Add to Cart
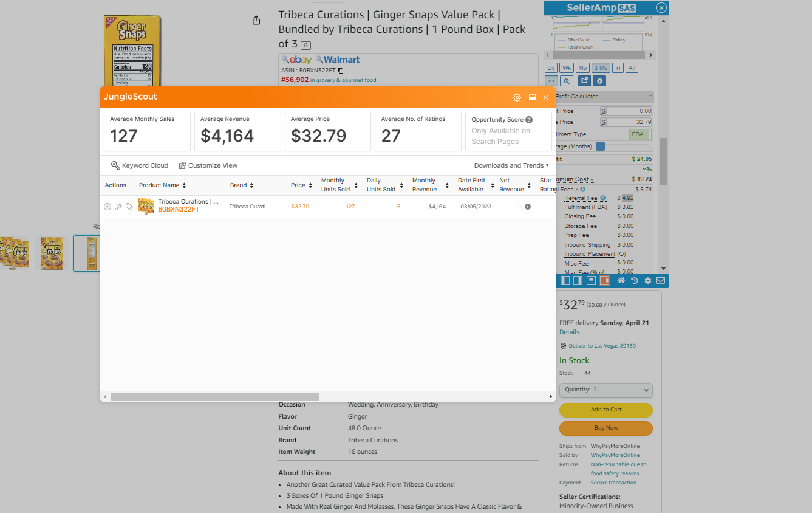This screenshot has width=812, height=513. point(606,410)
